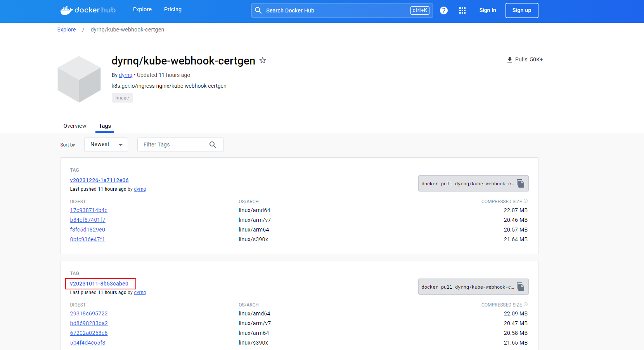This screenshot has height=350, width=644.
Task: Star the dyrnq/kube-webhook-certgen repository
Action: (x=263, y=60)
